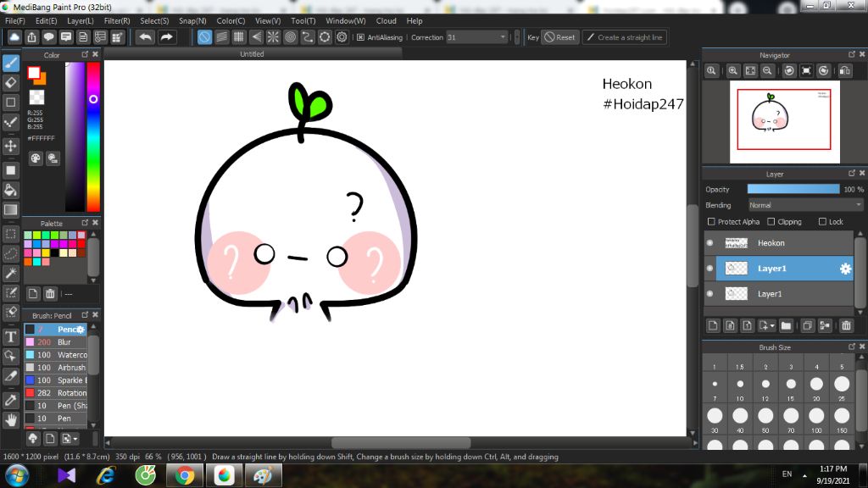Click the cloud icon in the toolbar
The height and width of the screenshot is (488, 868).
point(14,37)
